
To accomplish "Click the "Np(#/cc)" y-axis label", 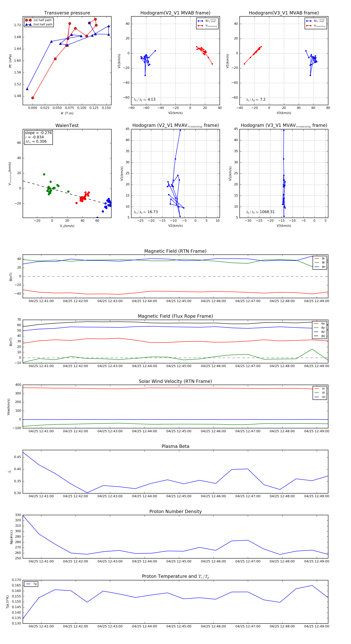I will point(11,537).
